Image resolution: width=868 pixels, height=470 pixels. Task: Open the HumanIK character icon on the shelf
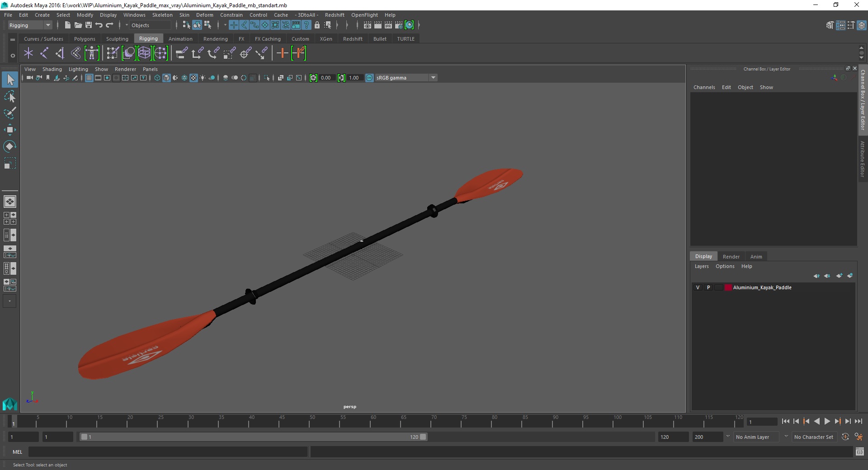point(92,53)
